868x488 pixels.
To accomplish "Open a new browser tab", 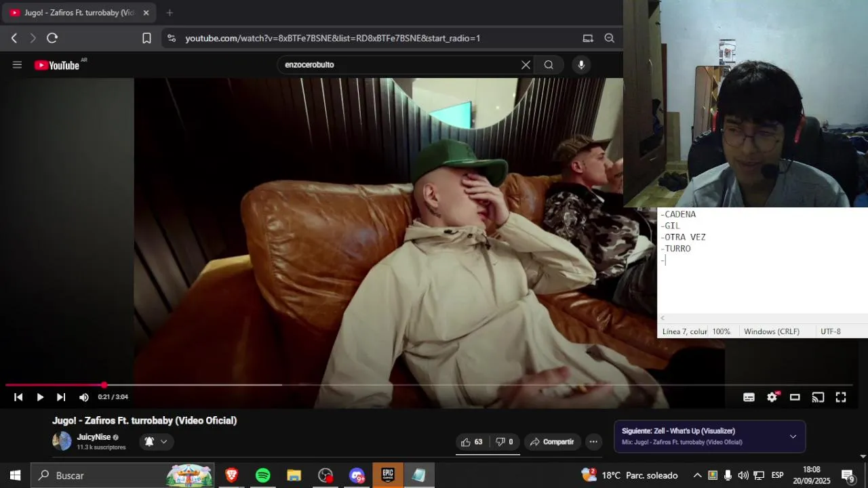I will point(170,13).
